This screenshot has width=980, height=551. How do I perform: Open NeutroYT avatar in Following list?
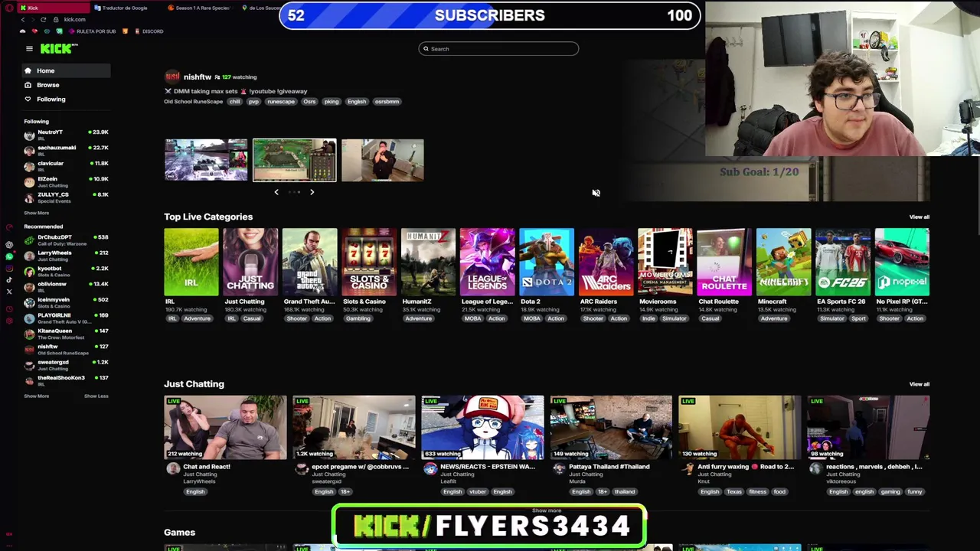pyautogui.click(x=29, y=135)
